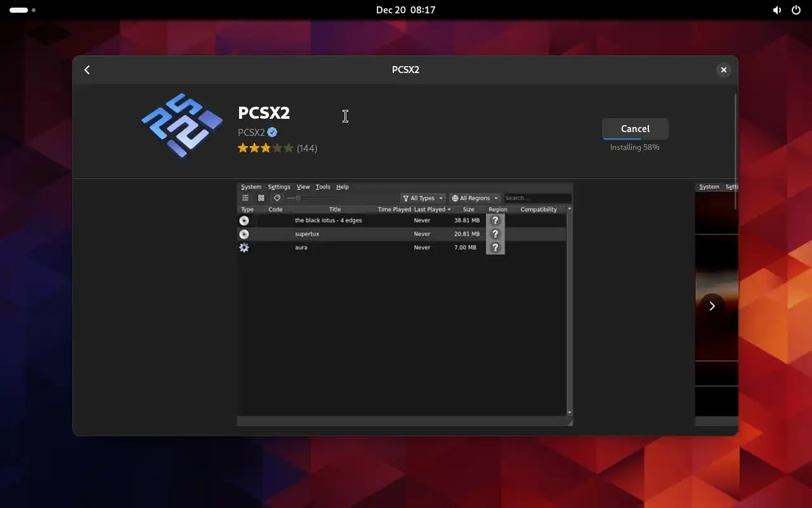812x508 pixels.
Task: Click the installing progress bar
Action: coord(635,138)
